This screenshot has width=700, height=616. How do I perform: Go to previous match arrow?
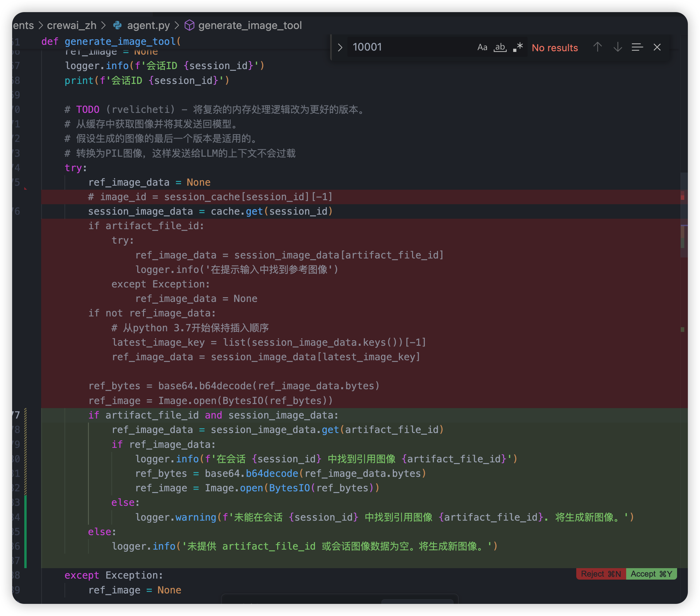pyautogui.click(x=597, y=47)
